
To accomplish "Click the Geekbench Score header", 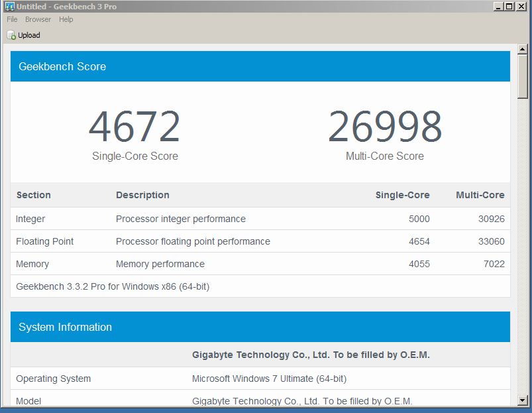I will [x=260, y=66].
